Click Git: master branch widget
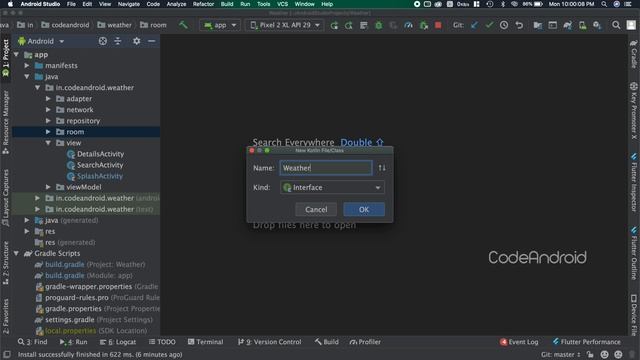The image size is (640, 360). click(560, 354)
